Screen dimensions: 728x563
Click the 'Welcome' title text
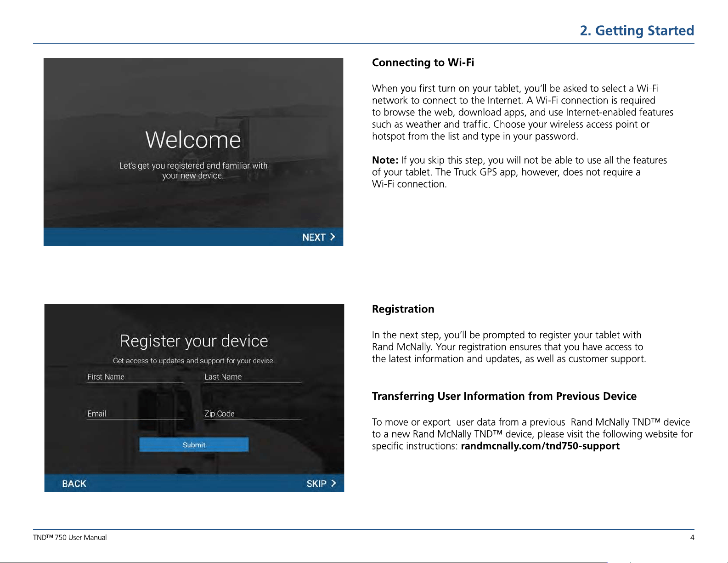(x=193, y=140)
